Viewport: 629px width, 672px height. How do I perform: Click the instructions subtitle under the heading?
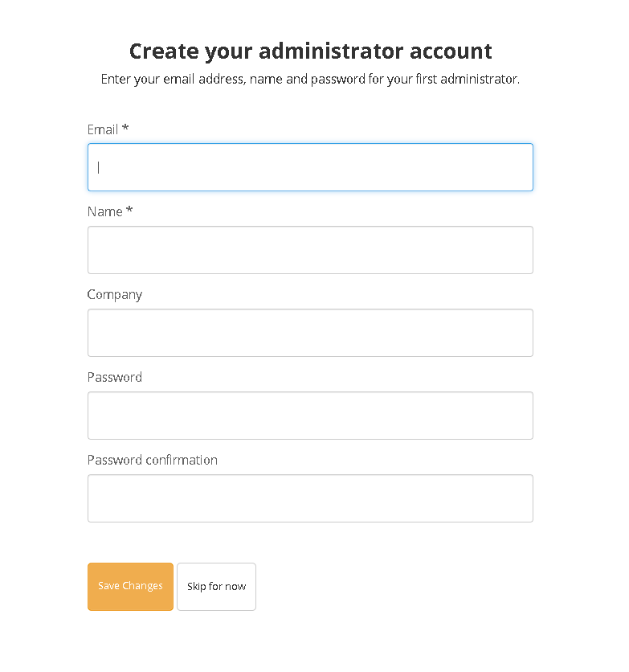tap(310, 80)
